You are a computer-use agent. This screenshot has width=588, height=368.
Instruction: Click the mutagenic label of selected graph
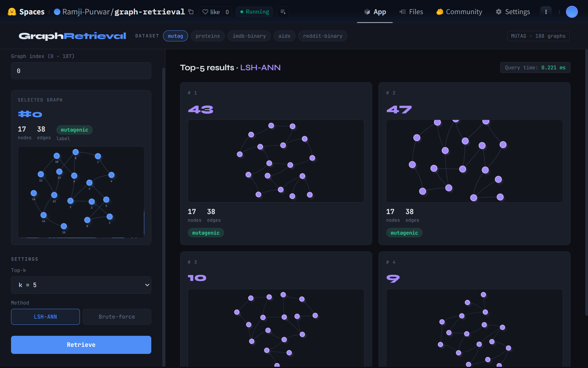coord(74,130)
